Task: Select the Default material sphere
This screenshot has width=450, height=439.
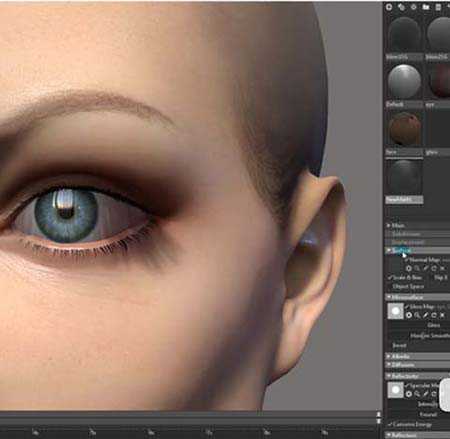Action: click(x=404, y=82)
